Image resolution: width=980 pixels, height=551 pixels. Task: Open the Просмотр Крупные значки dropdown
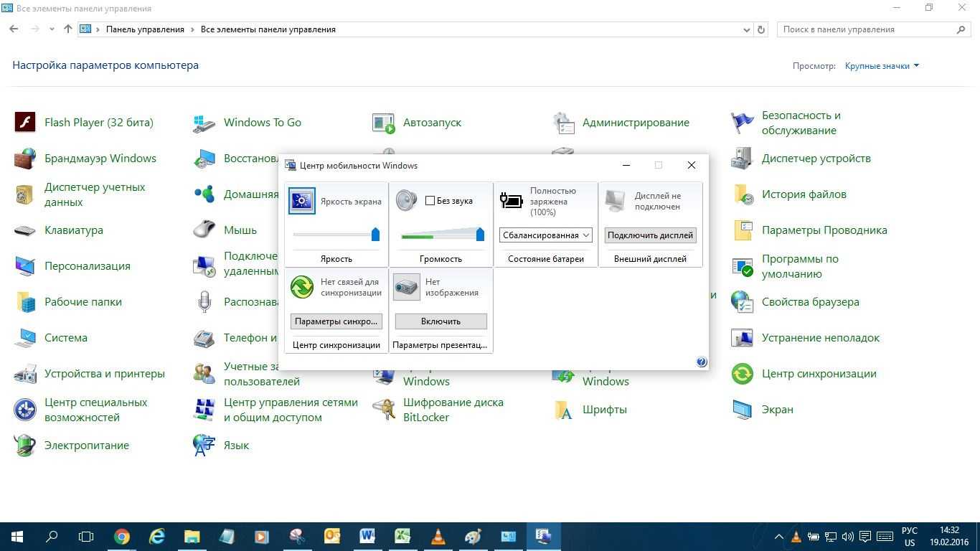pyautogui.click(x=882, y=66)
